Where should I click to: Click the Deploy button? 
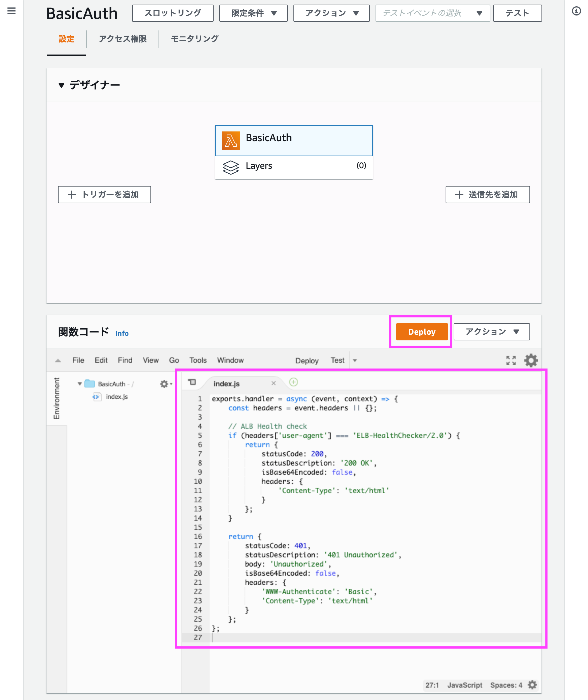[421, 332]
